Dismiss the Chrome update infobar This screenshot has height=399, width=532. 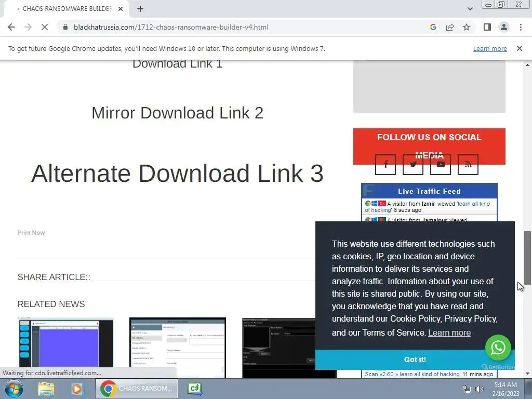pos(519,48)
